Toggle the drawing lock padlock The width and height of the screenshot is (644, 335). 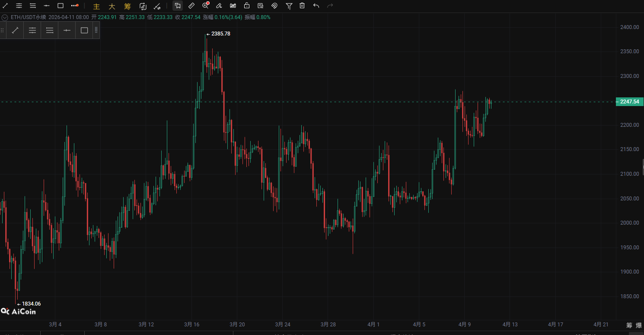click(247, 6)
